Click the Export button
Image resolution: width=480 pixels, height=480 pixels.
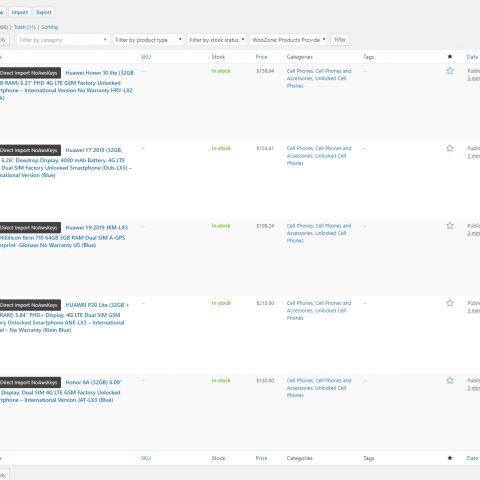coord(44,12)
